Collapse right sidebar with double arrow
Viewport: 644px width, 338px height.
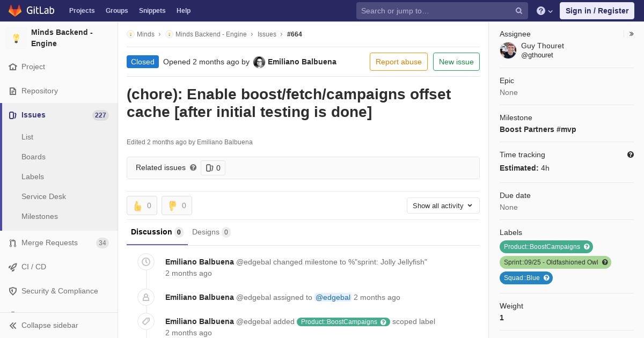632,34
